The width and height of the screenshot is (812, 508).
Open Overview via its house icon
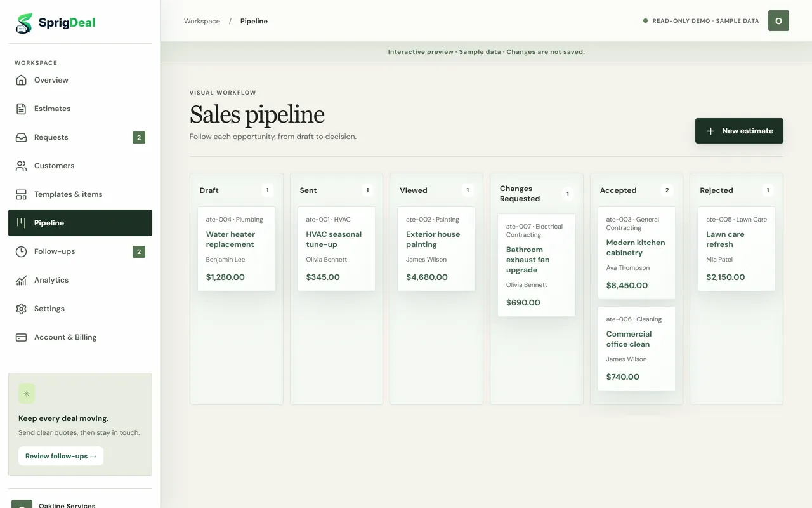pos(22,80)
